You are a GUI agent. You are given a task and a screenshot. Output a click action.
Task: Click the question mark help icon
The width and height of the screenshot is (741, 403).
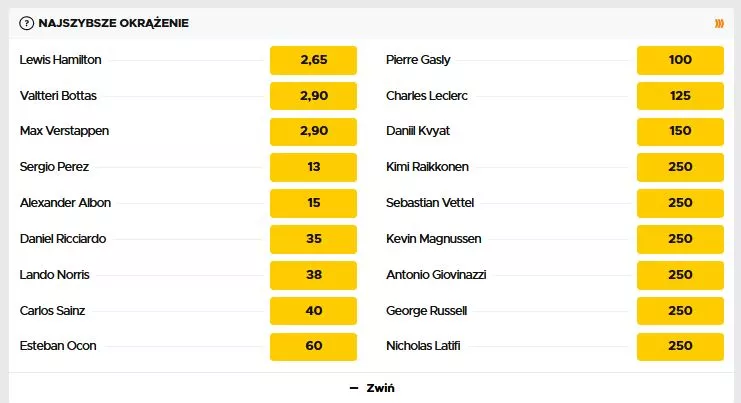pos(25,23)
